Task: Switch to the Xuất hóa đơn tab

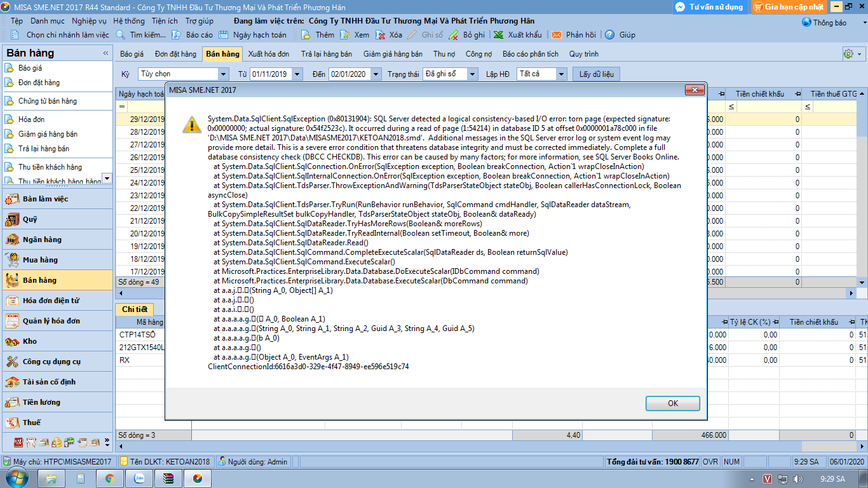Action: coord(269,54)
